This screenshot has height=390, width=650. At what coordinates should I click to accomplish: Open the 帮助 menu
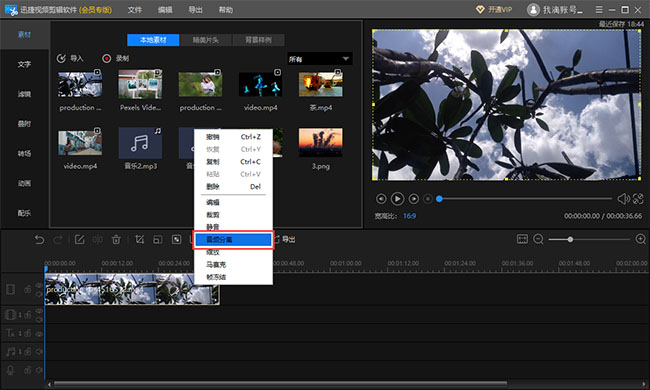click(226, 10)
